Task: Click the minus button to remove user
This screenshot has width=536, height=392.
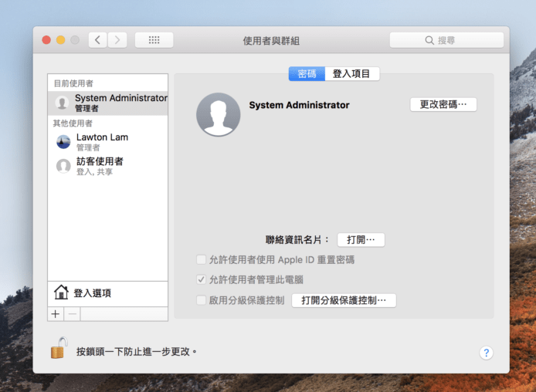Action: click(x=72, y=314)
